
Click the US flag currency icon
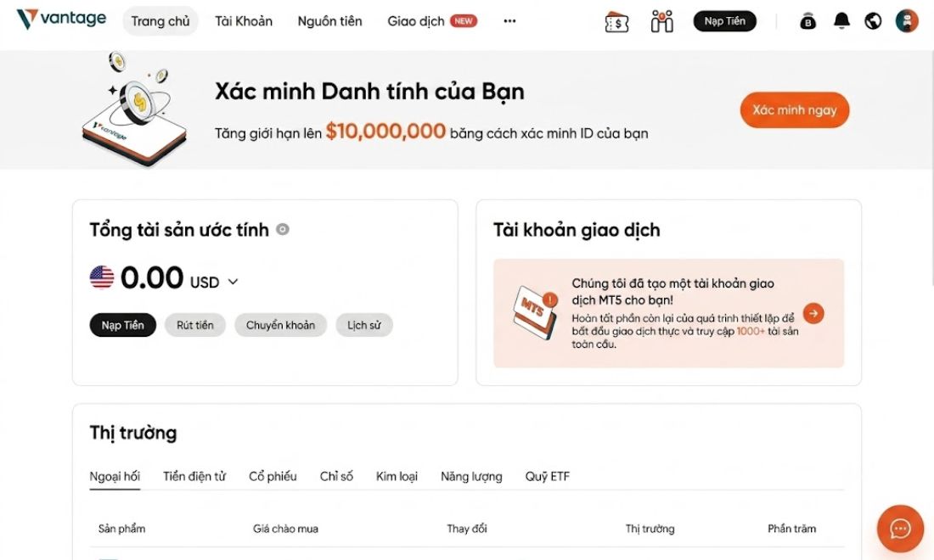102,277
